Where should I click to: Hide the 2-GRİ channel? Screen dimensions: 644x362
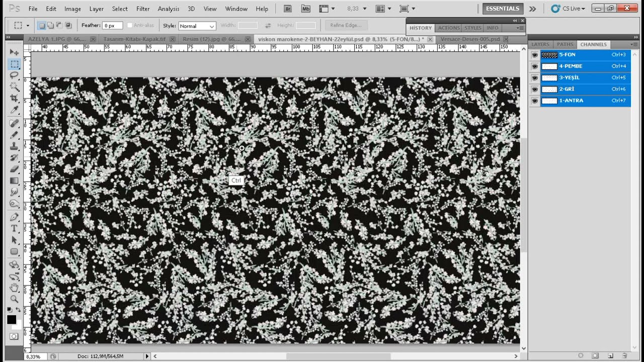click(534, 89)
